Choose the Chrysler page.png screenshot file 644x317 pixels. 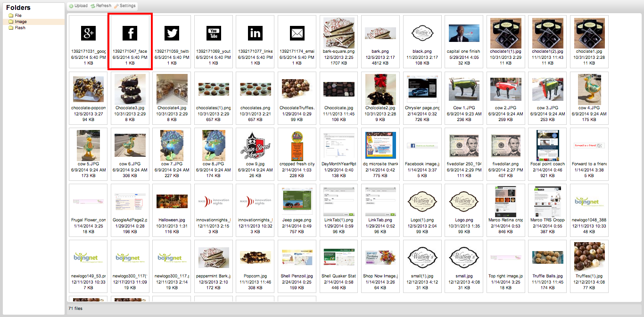[x=422, y=98]
